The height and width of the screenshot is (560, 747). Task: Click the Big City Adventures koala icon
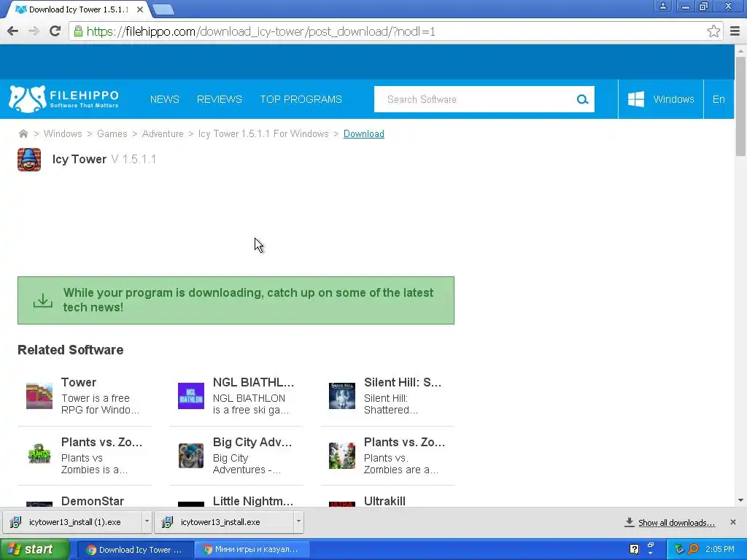click(191, 456)
